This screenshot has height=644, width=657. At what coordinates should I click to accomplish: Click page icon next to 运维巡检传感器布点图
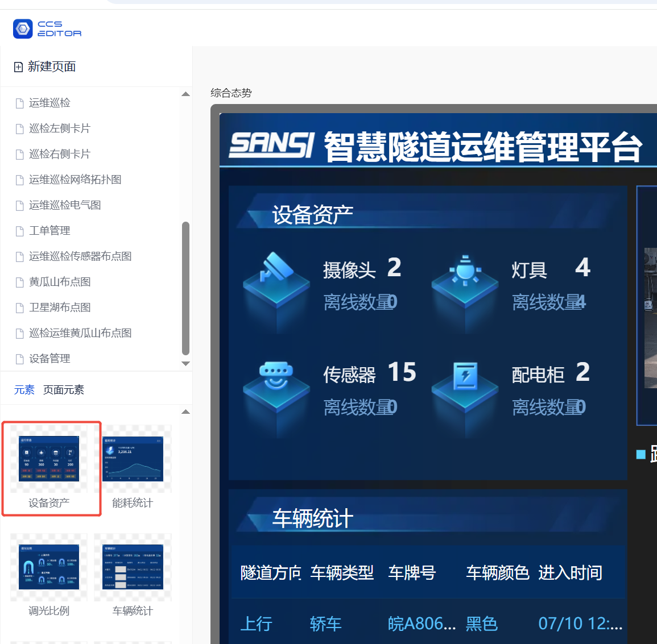point(20,257)
